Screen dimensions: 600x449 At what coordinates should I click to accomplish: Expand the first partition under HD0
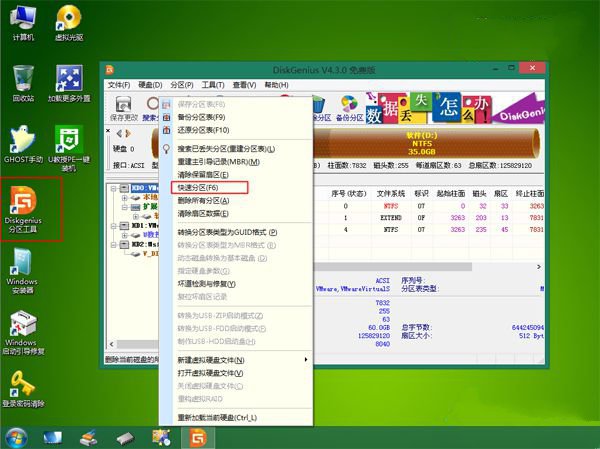click(x=124, y=198)
